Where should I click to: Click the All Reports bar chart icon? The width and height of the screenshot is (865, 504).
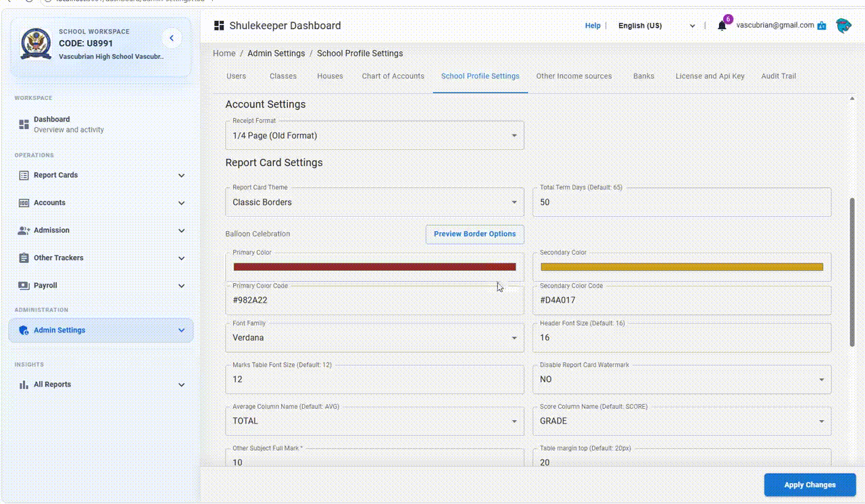pyautogui.click(x=24, y=384)
